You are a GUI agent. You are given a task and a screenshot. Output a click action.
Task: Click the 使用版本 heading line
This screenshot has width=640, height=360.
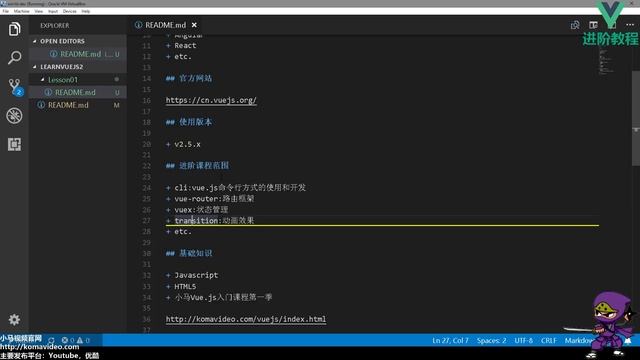click(x=189, y=122)
